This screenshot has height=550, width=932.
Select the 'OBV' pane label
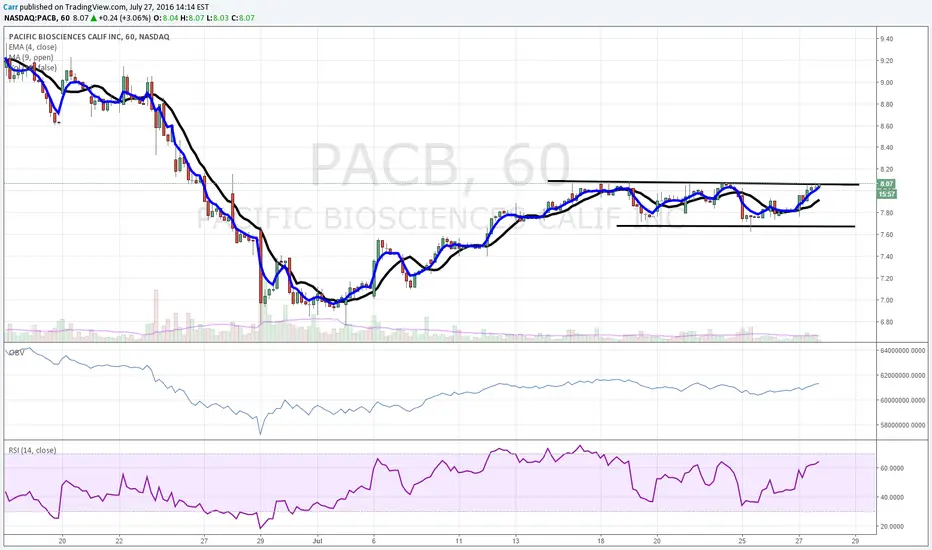click(x=16, y=353)
